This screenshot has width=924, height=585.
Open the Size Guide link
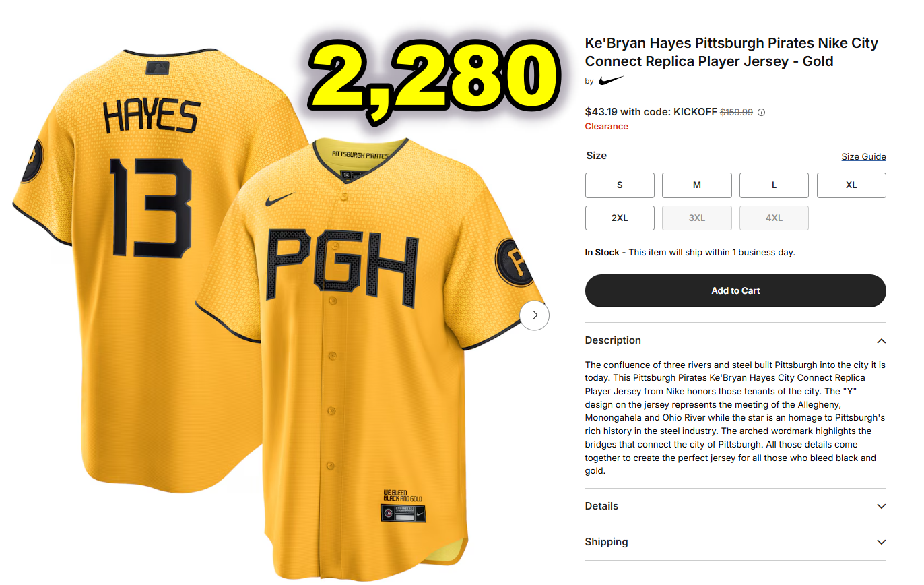[x=863, y=156]
